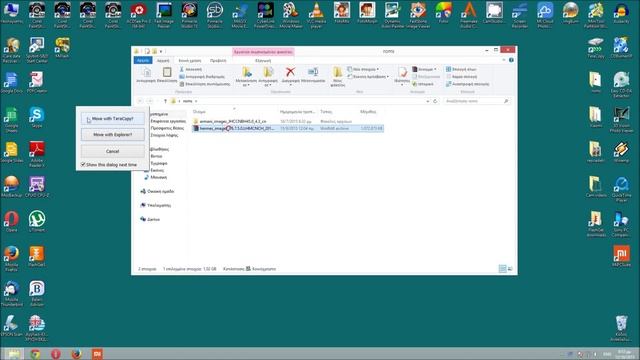The width and height of the screenshot is (640, 360).
Task: Select the Opera desktop icon
Action: (x=11, y=222)
